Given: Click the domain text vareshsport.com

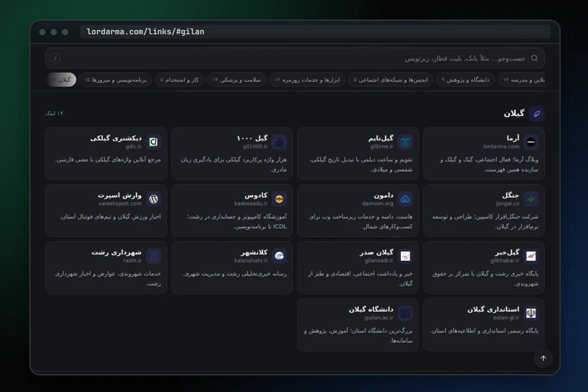Looking at the screenshot, I should pos(120,203).
